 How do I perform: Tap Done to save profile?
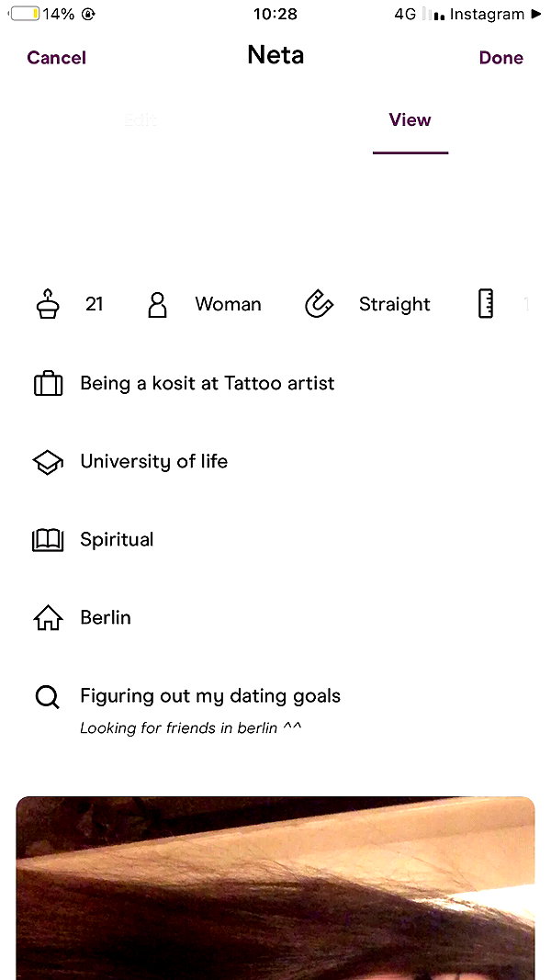click(x=501, y=58)
